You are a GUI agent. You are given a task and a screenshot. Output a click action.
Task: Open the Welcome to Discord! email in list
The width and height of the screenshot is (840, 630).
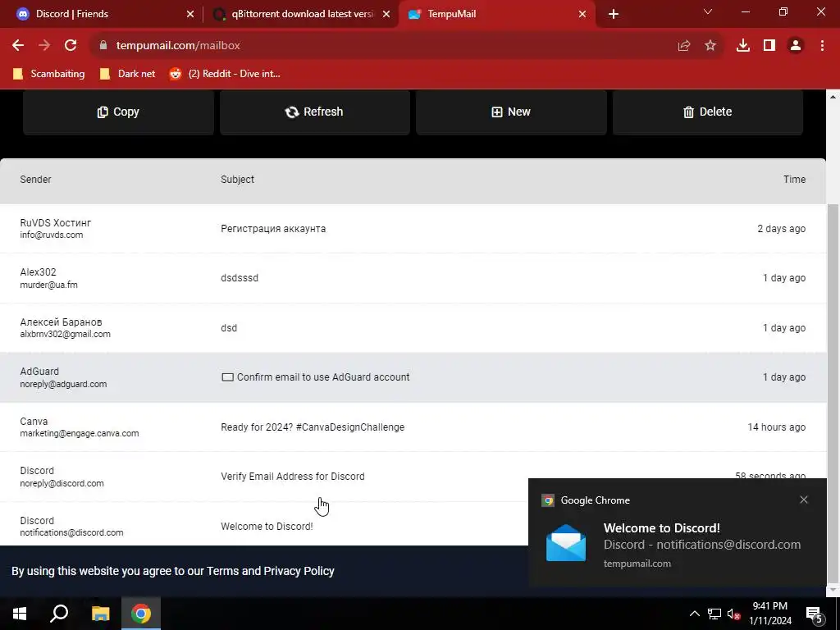tap(267, 526)
